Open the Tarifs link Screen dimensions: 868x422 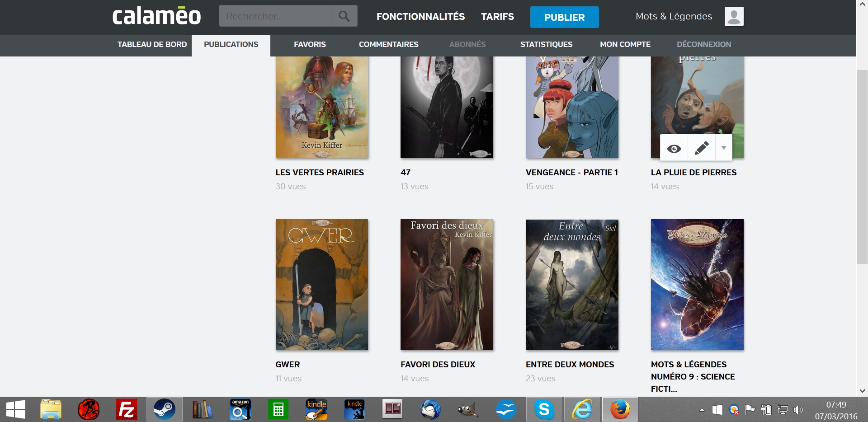coord(497,17)
